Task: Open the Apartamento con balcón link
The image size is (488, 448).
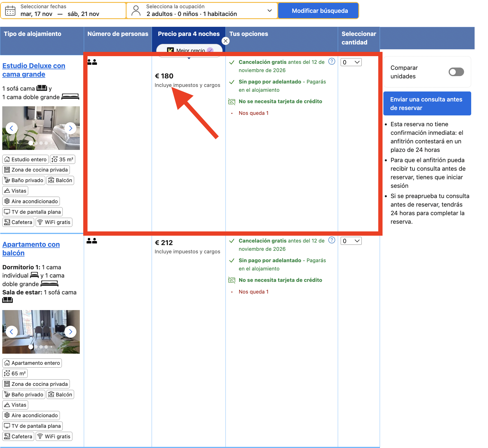Action: point(31,249)
